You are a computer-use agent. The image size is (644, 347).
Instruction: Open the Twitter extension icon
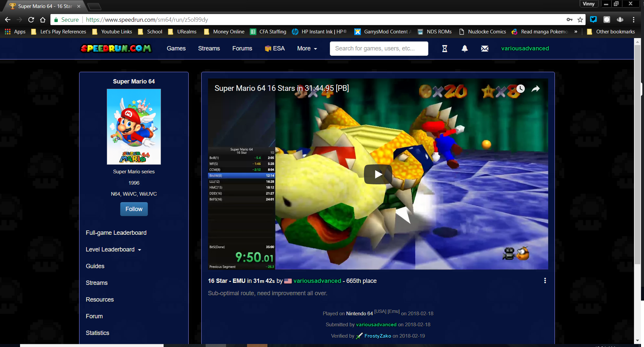[x=593, y=20]
